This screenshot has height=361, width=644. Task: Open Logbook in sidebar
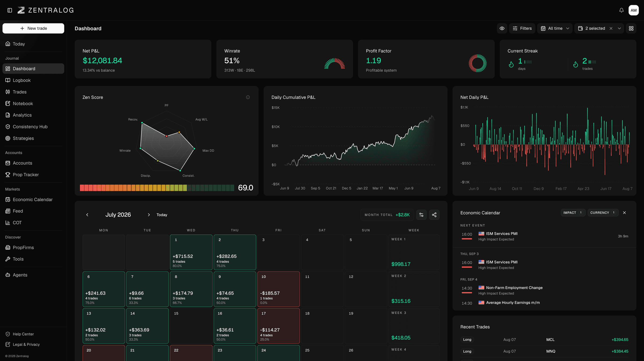pyautogui.click(x=33, y=80)
